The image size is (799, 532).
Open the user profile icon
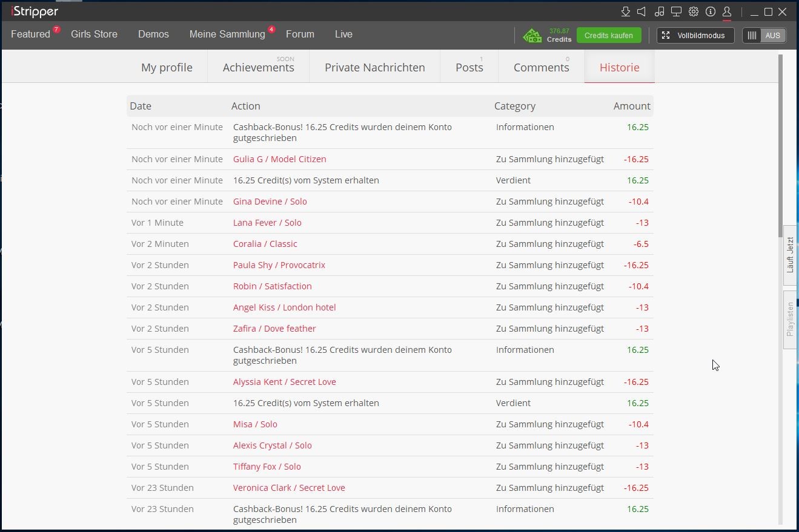click(x=727, y=11)
